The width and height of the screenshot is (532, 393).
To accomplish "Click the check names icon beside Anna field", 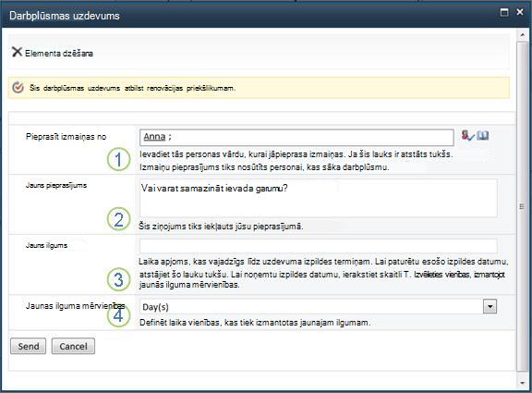I will pyautogui.click(x=467, y=136).
